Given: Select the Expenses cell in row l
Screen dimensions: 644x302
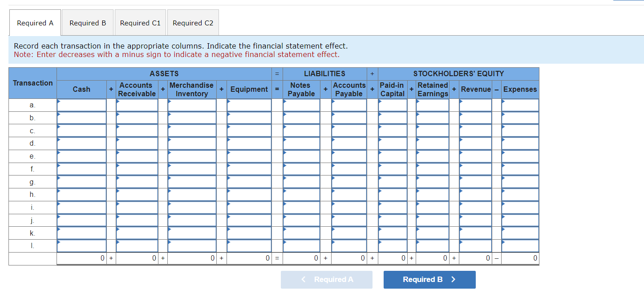Looking at the screenshot, I should [x=520, y=246].
